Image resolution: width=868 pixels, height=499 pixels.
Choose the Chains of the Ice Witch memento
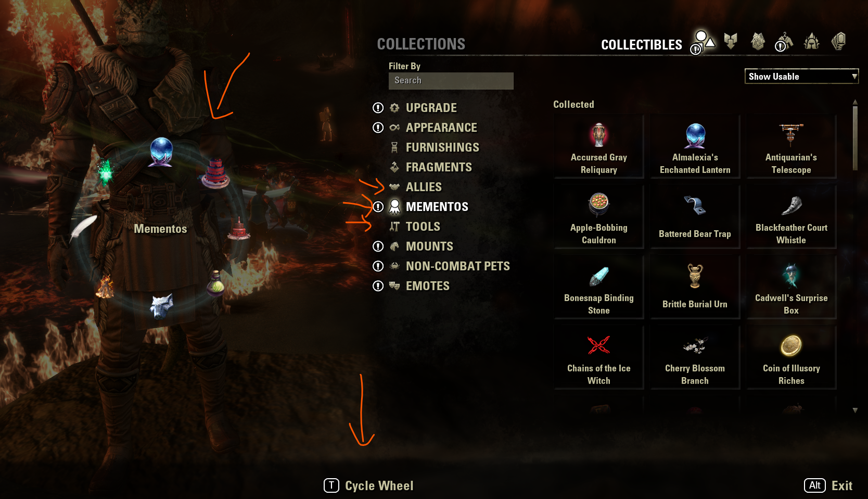pos(598,358)
